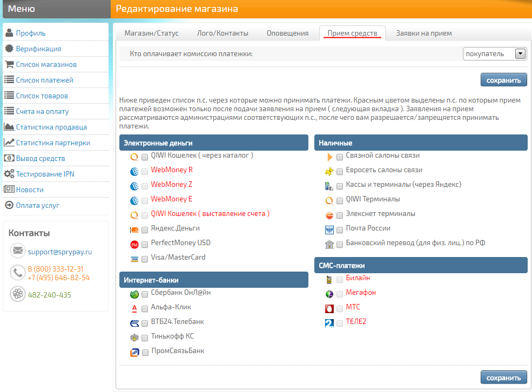Click the WebMoney R globe icon
Image resolution: width=532 pixels, height=392 pixels.
tap(134, 172)
